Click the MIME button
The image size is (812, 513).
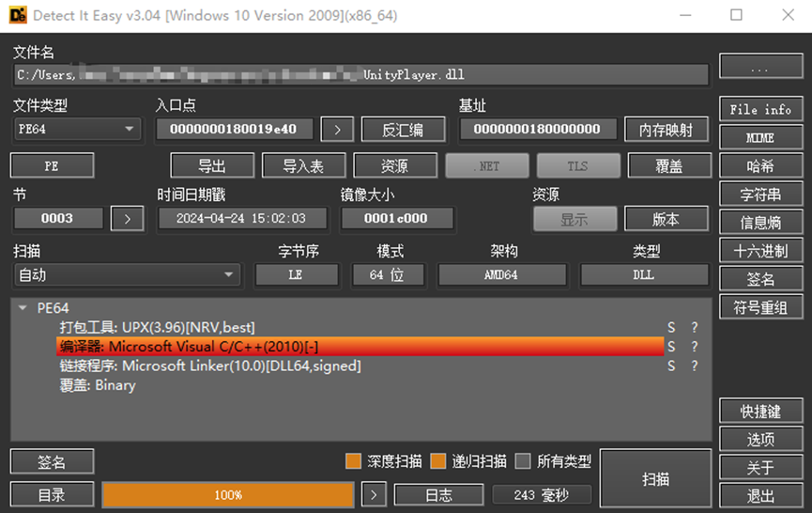(760, 138)
